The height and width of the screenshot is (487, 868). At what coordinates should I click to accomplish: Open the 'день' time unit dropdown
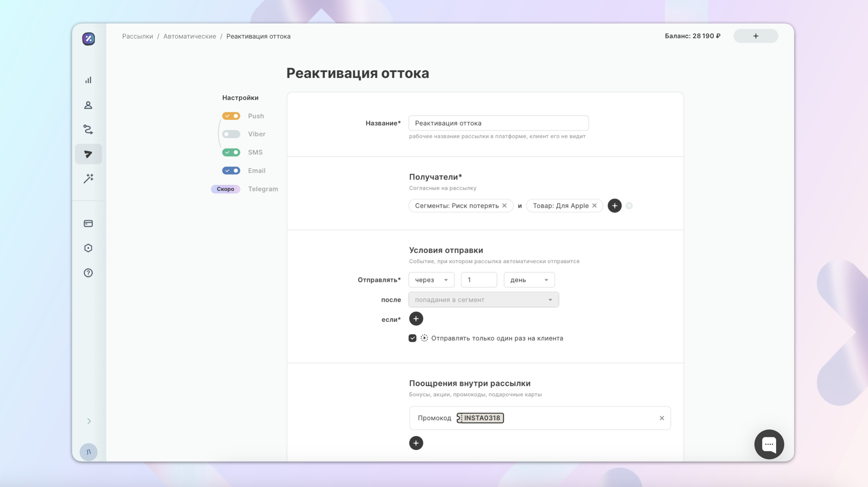pyautogui.click(x=529, y=280)
